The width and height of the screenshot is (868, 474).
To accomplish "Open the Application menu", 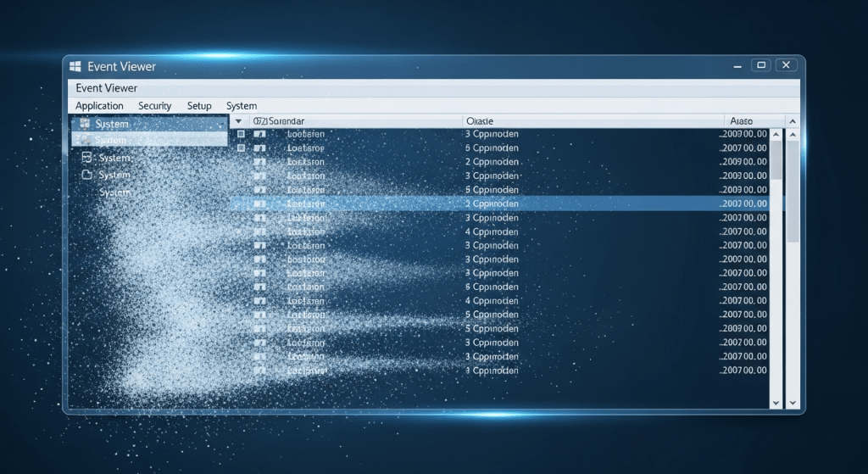I will (x=99, y=106).
